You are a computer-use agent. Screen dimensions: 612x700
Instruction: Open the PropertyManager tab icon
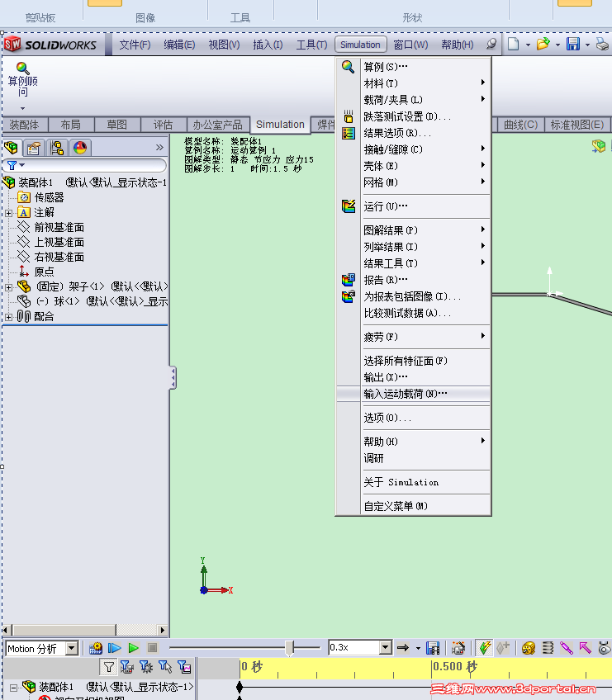(34, 148)
